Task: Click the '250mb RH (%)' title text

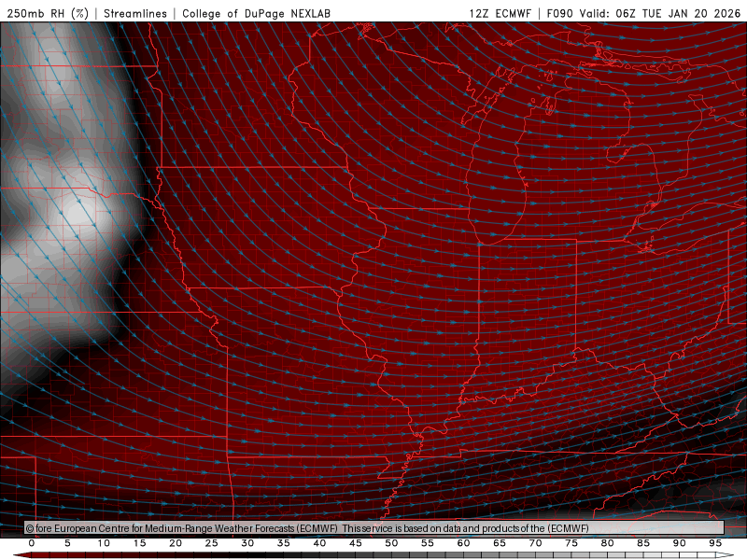Action: pyautogui.click(x=48, y=13)
